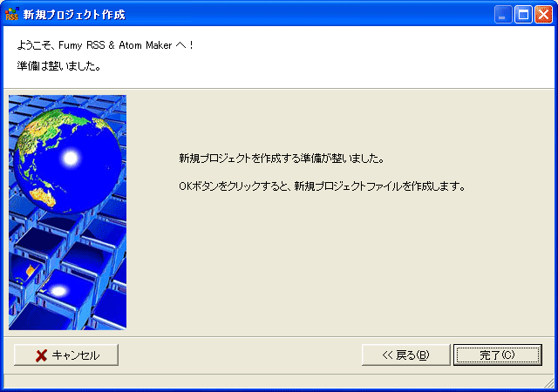558x392 pixels.
Task: Finish the wizard with 完了(C)
Action: [498, 355]
